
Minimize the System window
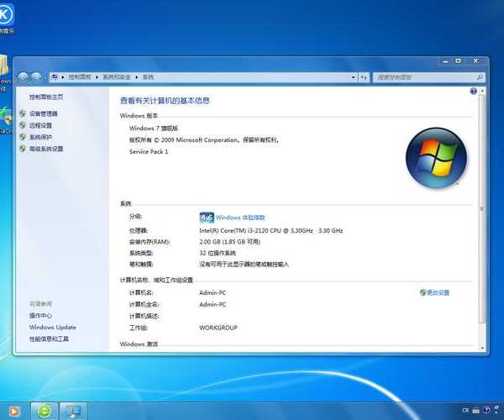click(445, 61)
